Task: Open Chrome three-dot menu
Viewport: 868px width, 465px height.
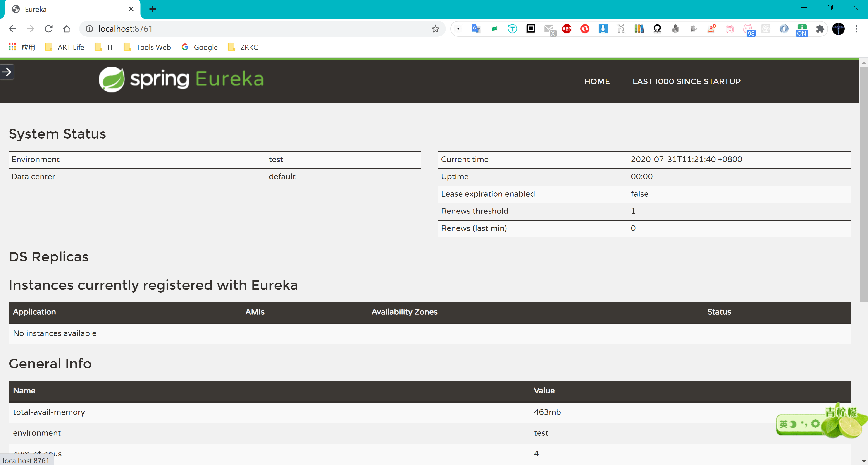Action: 856,29
